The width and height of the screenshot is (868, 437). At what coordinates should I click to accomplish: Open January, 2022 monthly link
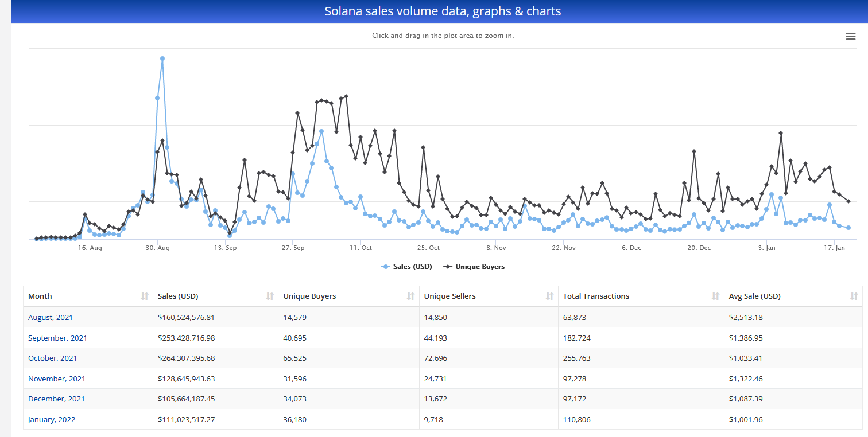tap(52, 419)
